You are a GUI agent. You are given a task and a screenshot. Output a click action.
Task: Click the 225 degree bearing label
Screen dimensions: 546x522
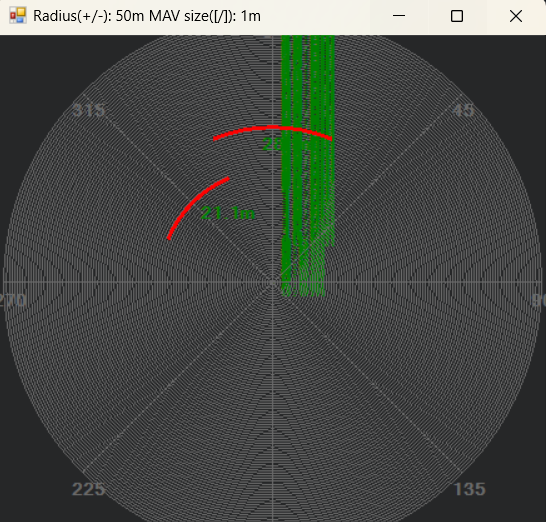[x=88, y=489]
